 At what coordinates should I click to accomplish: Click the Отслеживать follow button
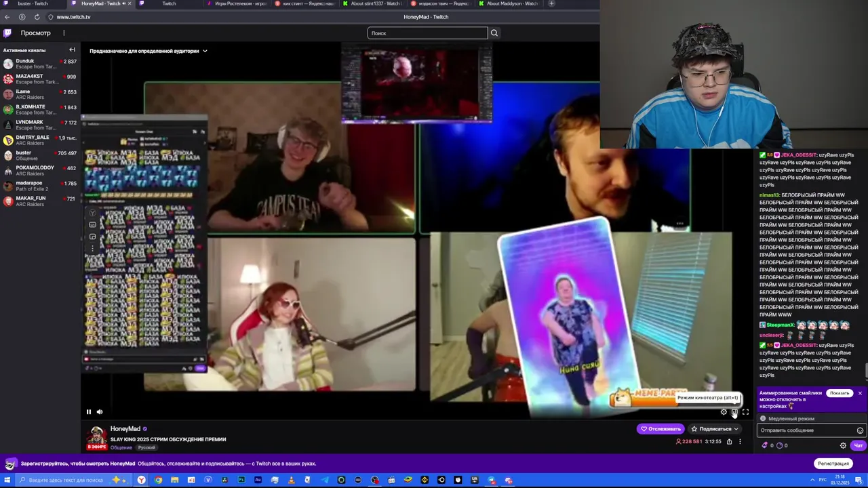tap(660, 429)
